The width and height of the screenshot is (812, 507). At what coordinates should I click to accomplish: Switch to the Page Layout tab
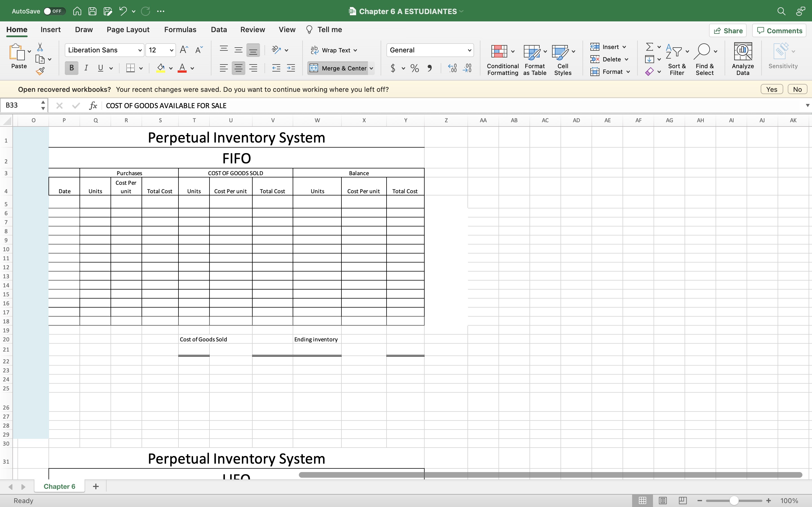coord(128,30)
